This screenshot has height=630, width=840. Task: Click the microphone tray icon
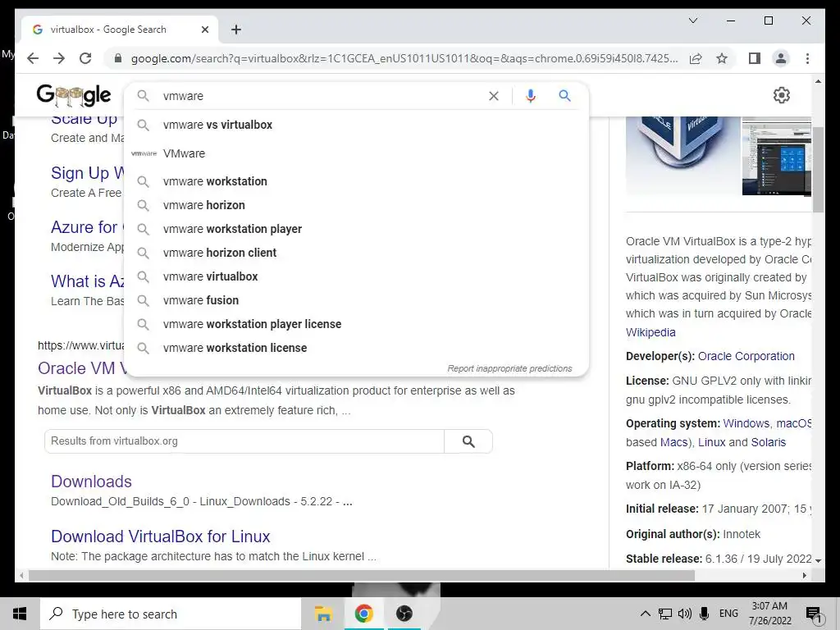tap(705, 614)
